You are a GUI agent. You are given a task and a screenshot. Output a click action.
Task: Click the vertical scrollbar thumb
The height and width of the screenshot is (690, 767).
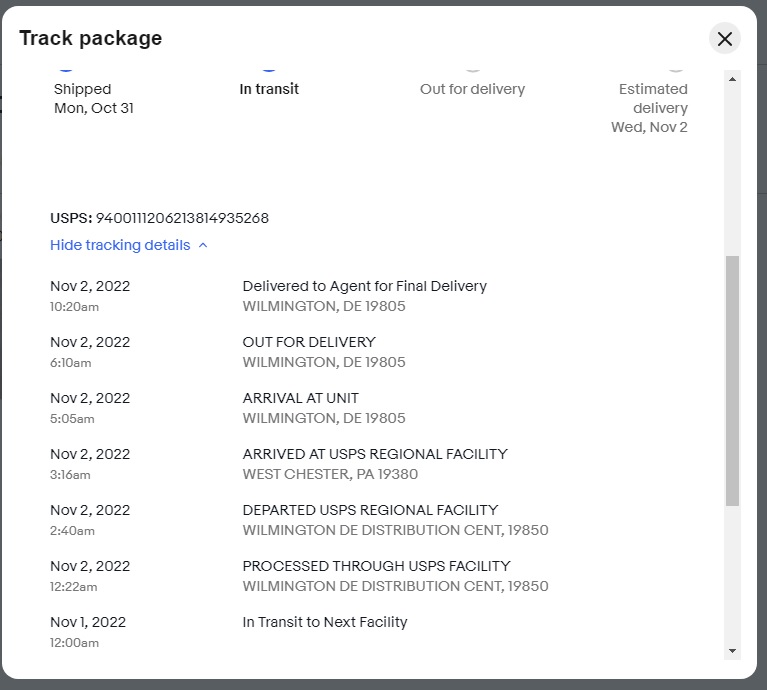click(733, 380)
